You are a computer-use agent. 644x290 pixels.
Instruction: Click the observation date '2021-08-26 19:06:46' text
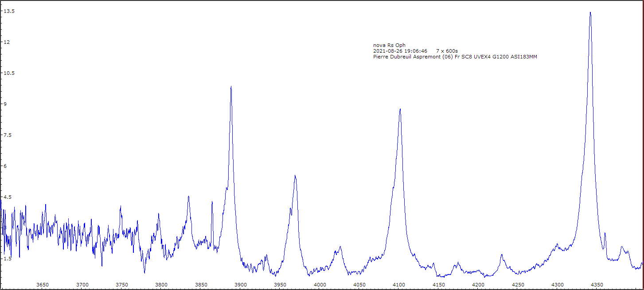[x=400, y=51]
